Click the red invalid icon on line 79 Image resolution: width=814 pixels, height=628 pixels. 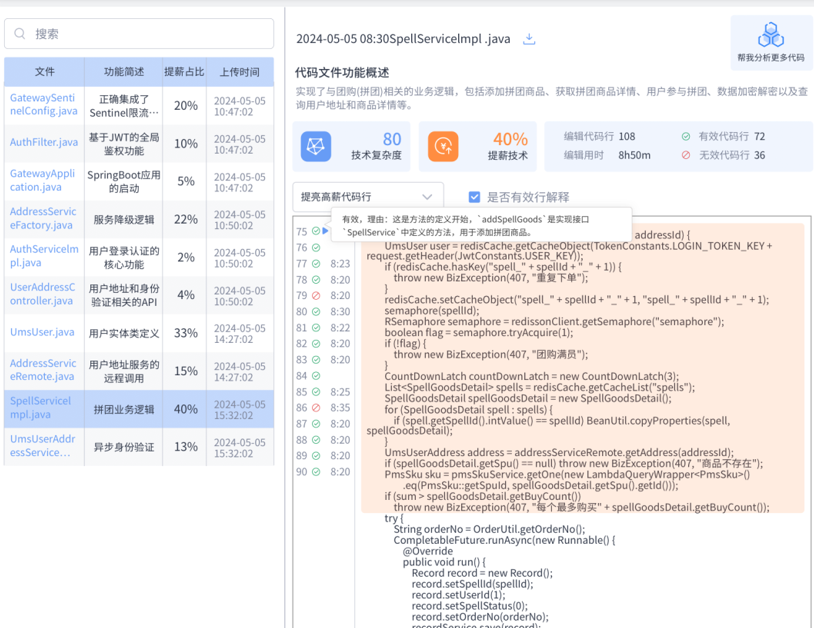pos(316,296)
